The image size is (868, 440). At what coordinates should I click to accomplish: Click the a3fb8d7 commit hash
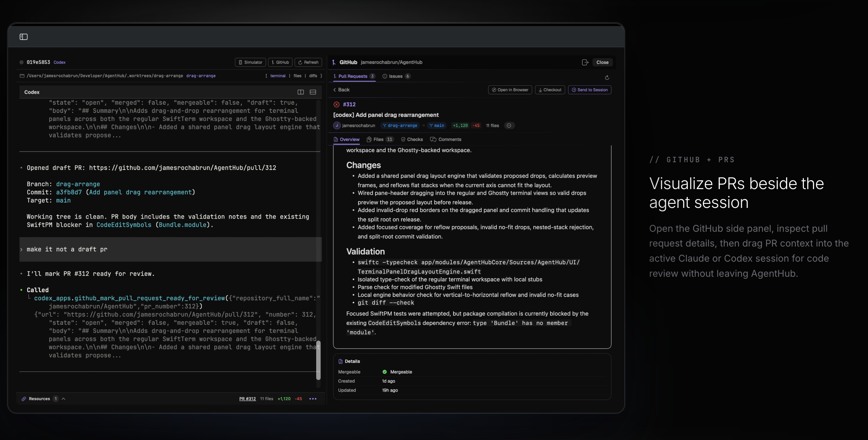pyautogui.click(x=69, y=192)
